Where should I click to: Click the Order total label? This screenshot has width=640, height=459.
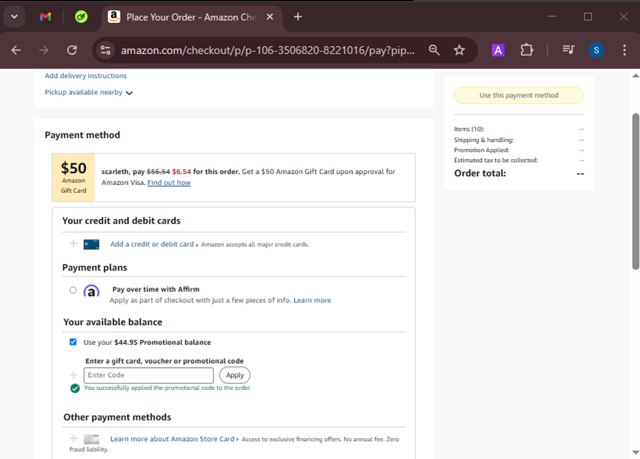click(480, 173)
